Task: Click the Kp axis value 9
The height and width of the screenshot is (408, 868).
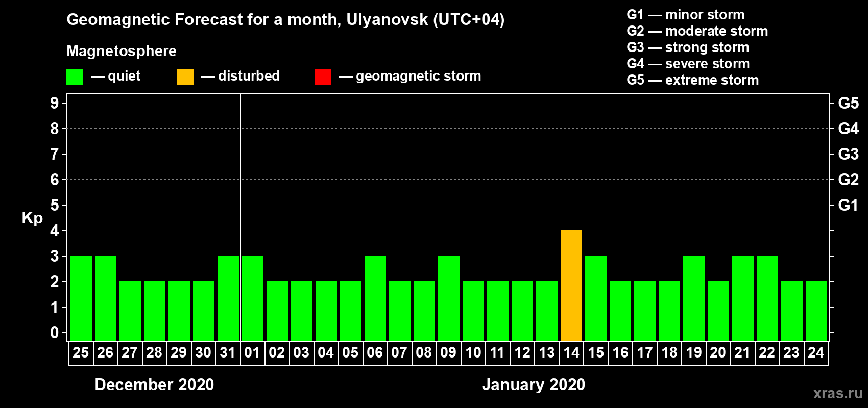Action: (54, 103)
